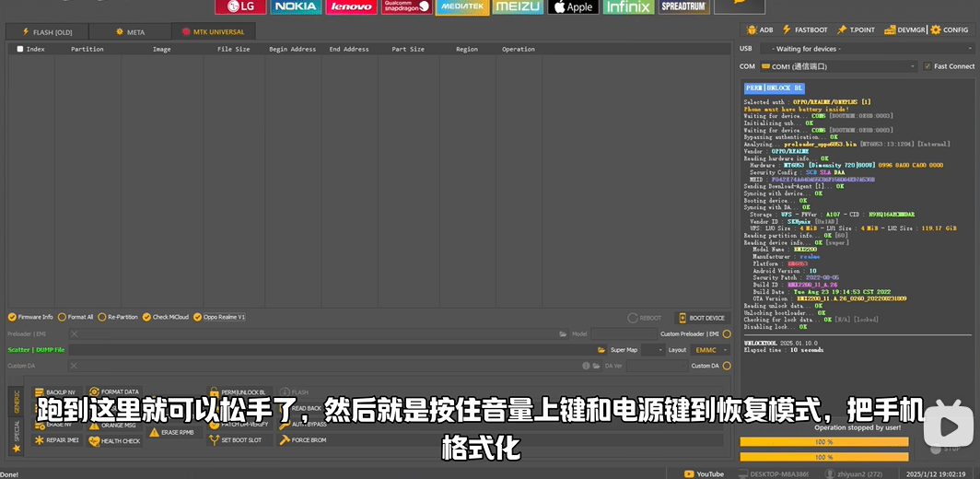Image resolution: width=980 pixels, height=479 pixels.
Task: Enable the Custom DA toggle
Action: [727, 366]
